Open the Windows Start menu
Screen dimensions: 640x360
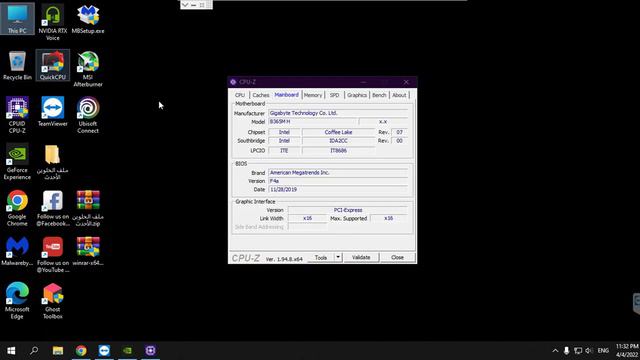tap(11, 351)
